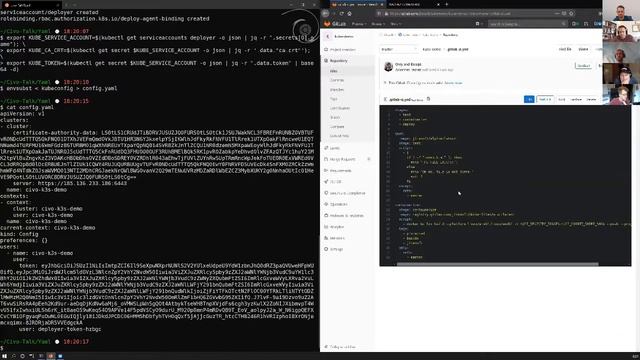Click the blue Edit button
This screenshot has height=360, width=640.
click(529, 99)
